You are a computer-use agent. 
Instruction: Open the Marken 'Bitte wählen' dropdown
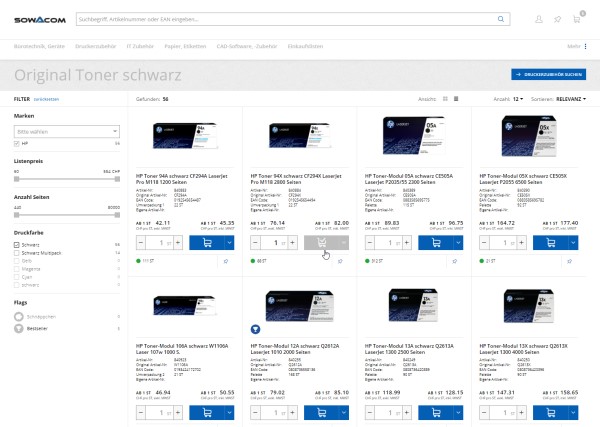pyautogui.click(x=67, y=131)
